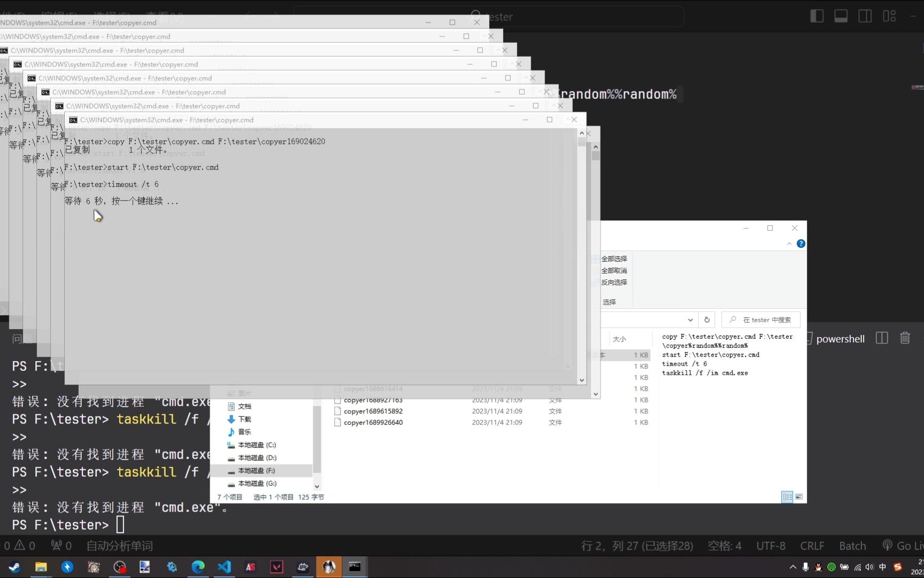The width and height of the screenshot is (924, 578).
Task: Open the Batch language mode picker
Action: (852, 545)
